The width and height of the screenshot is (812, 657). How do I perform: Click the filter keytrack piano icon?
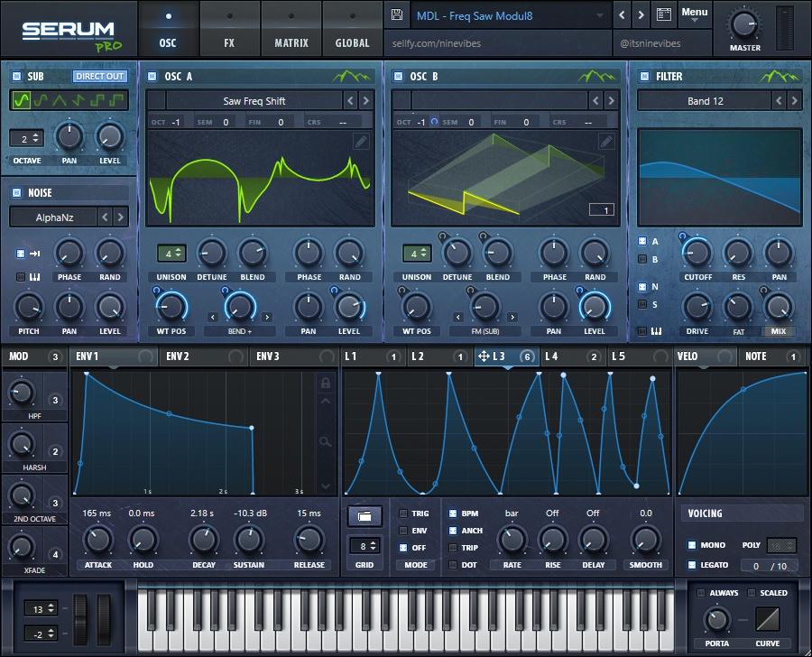(656, 330)
